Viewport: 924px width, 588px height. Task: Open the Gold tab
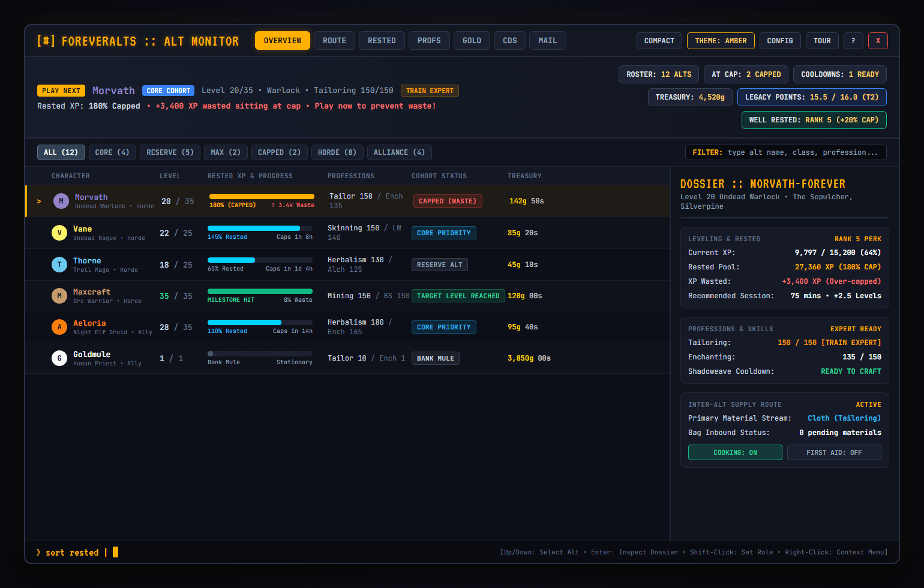[x=472, y=41]
